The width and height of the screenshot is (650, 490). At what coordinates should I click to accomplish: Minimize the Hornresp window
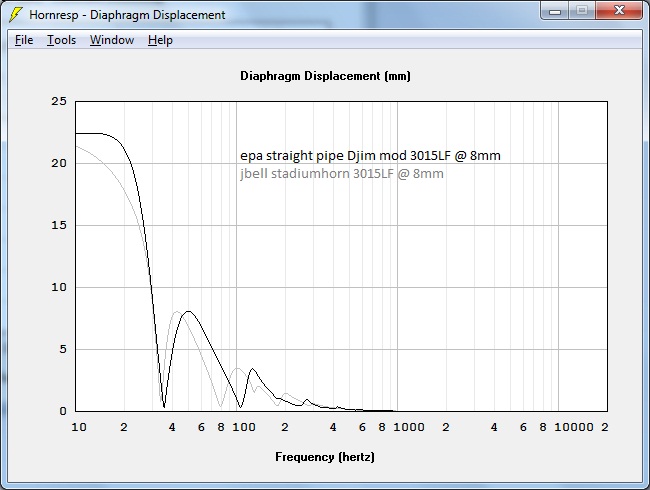coord(555,11)
